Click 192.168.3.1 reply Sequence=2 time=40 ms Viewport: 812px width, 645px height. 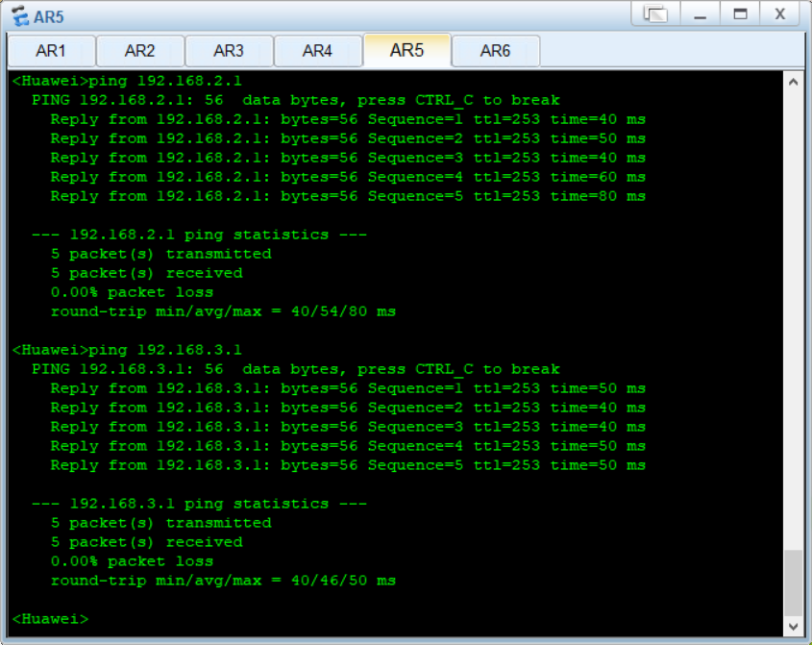348,408
